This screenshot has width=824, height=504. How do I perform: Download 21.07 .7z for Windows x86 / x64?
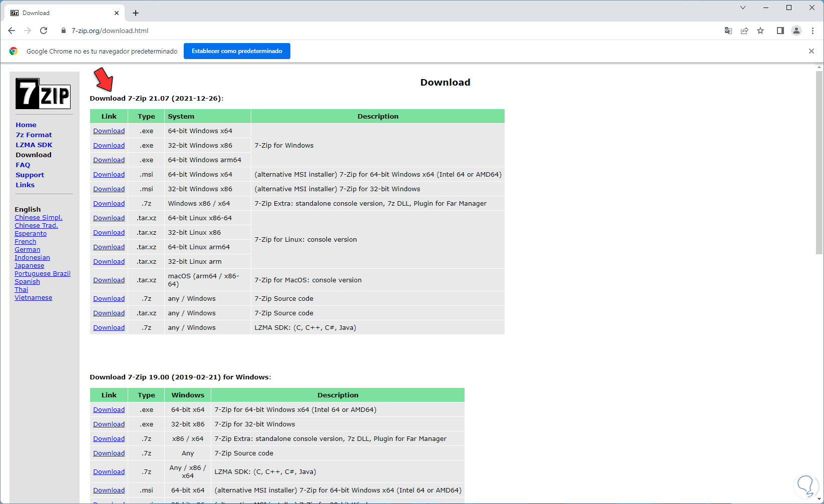[109, 204]
